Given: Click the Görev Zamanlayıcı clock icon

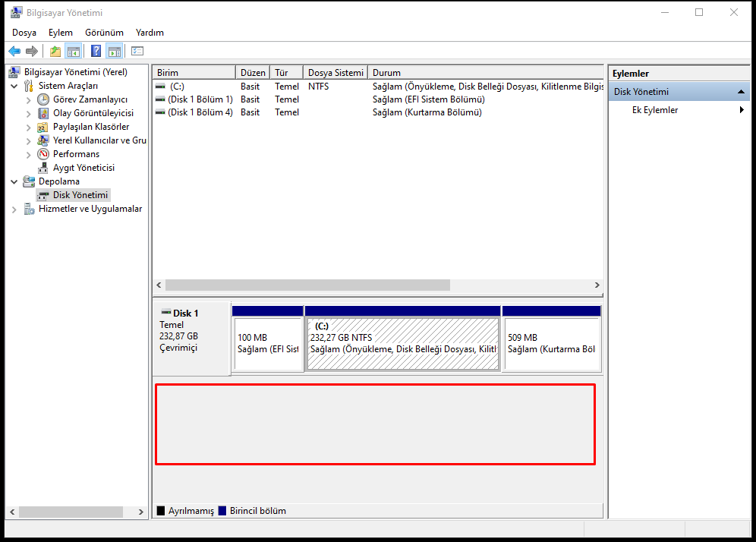Looking at the screenshot, I should pos(43,99).
